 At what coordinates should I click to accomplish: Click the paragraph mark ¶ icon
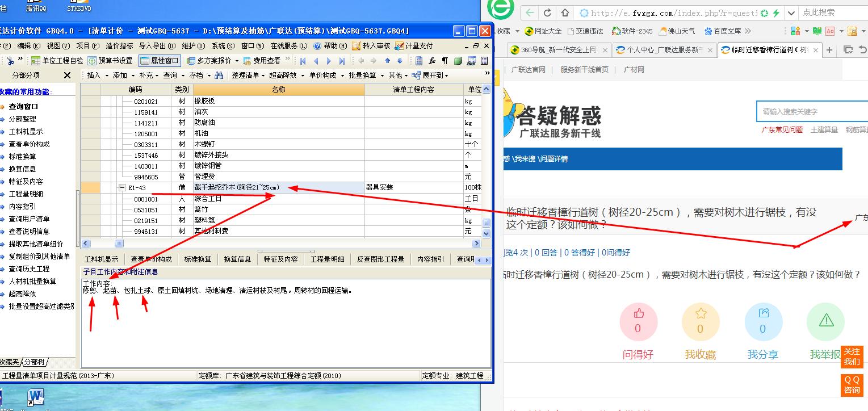point(445,61)
